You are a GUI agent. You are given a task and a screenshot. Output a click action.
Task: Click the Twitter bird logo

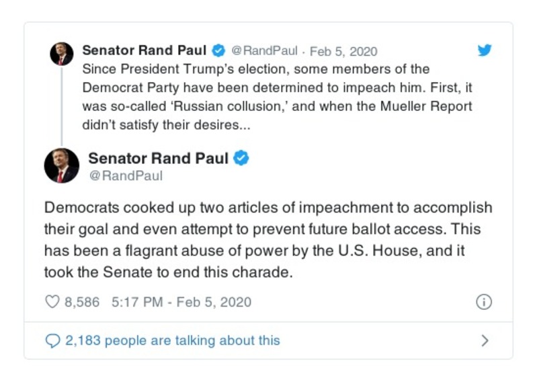pyautogui.click(x=484, y=50)
